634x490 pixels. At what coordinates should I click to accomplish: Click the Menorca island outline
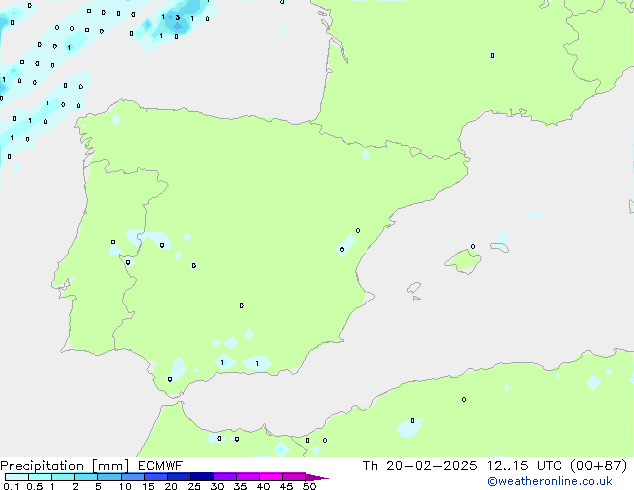tap(500, 247)
